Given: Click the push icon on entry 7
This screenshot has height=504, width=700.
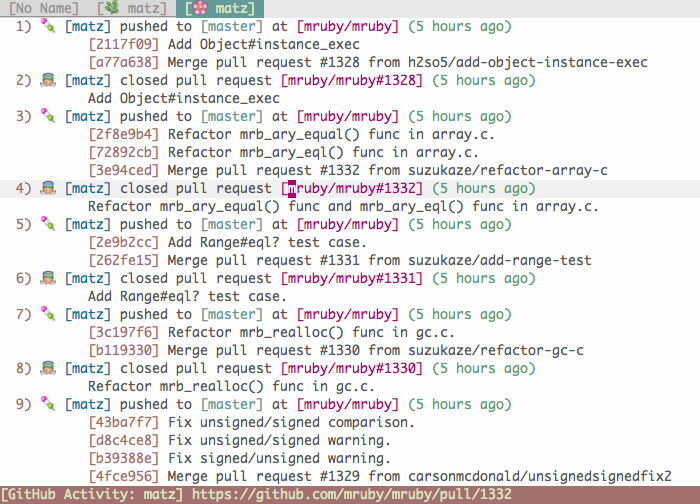Looking at the screenshot, I should coord(48,314).
